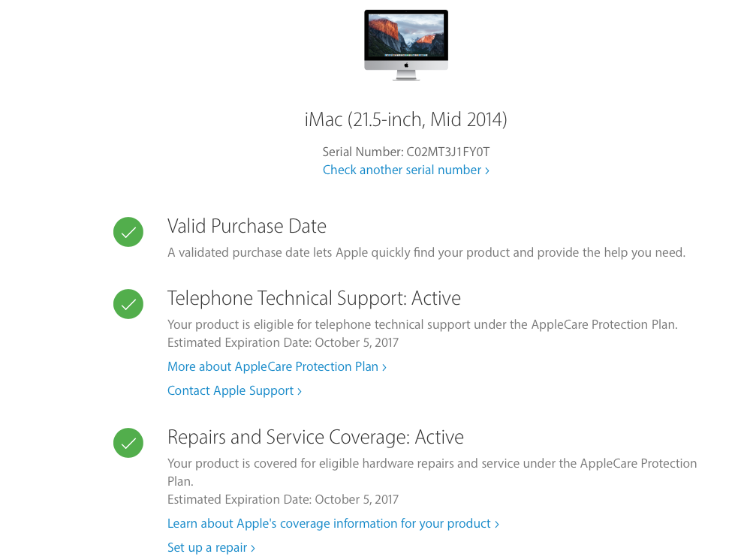Click the iMac product image
735x560 pixels.
click(x=406, y=45)
